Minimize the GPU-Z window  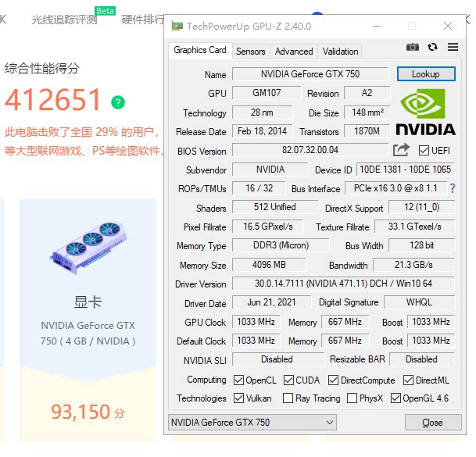pyautogui.click(x=377, y=26)
